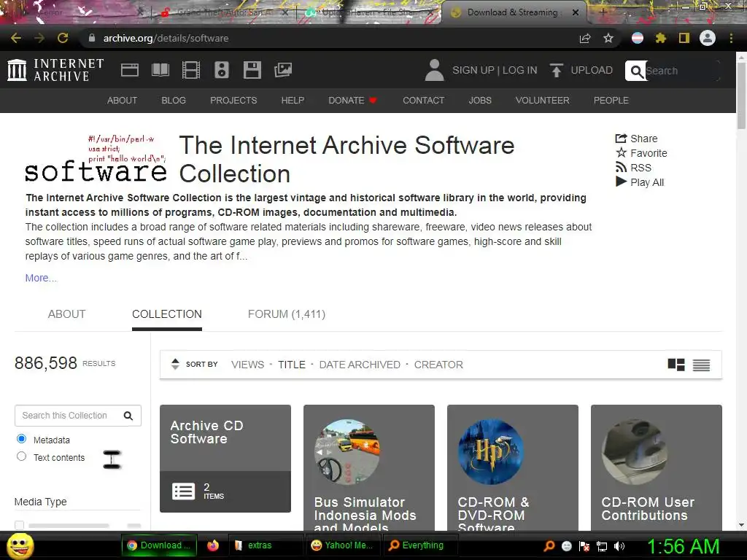Switch to the extras taskbar window
Image resolution: width=747 pixels, height=560 pixels.
click(266, 545)
